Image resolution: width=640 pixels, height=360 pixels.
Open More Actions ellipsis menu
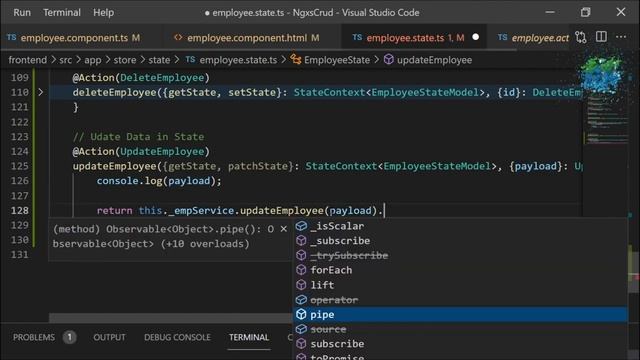point(621,37)
